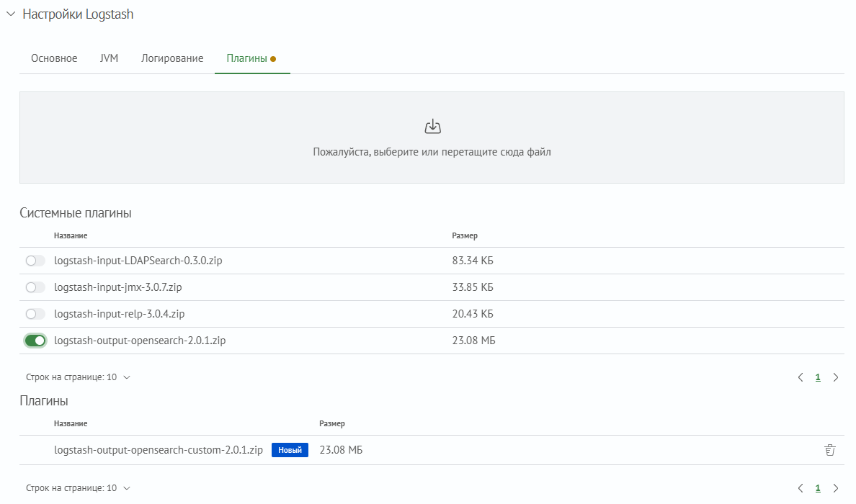The image size is (856, 504).
Task: Click the file drop zone to choose a file
Action: [x=433, y=137]
